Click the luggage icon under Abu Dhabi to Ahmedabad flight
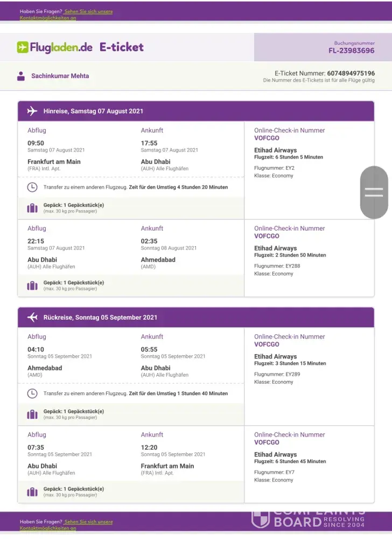 32,285
